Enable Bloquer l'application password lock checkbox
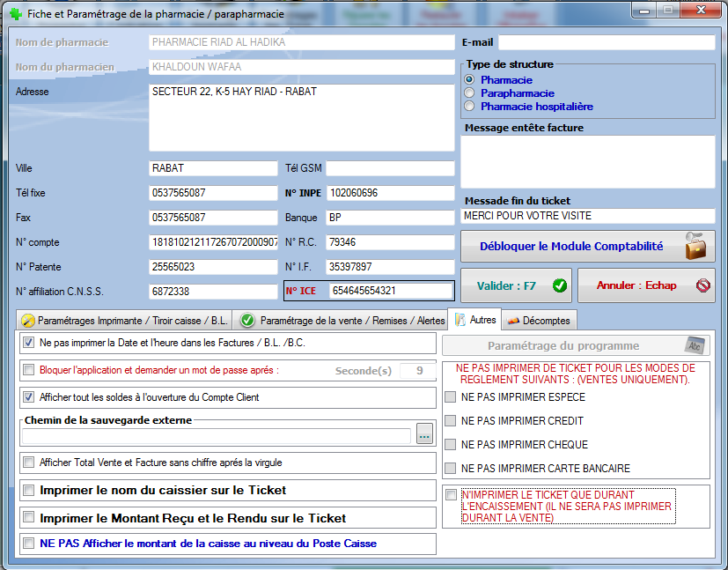The height and width of the screenshot is (570, 728). click(x=29, y=370)
